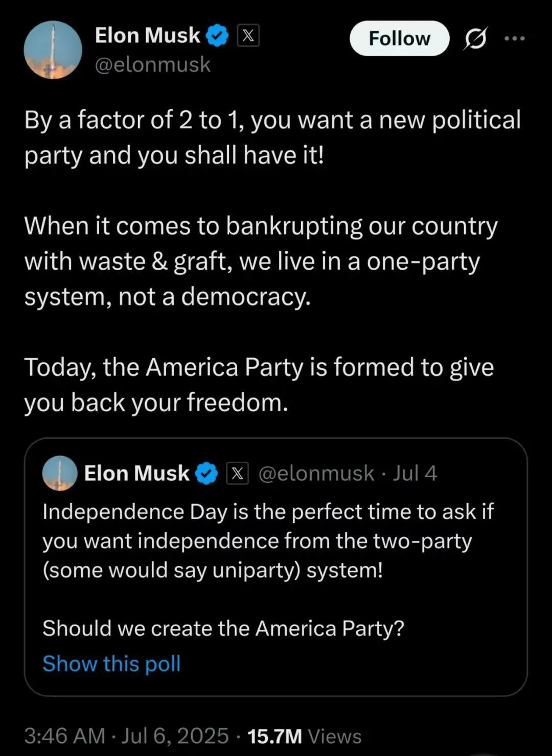The width and height of the screenshot is (552, 756).
Task: Click Elon Musk name in the quoted post
Action: [x=136, y=474]
